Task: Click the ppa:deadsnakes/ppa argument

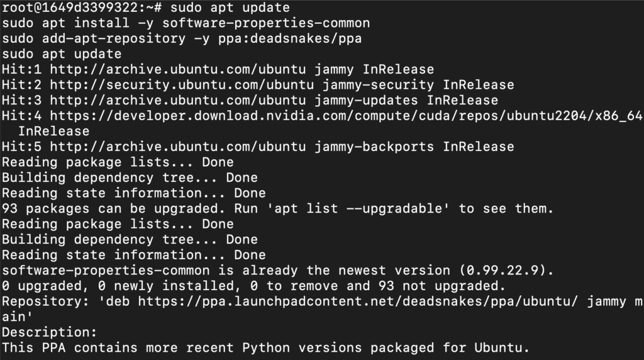Action: pyautogui.click(x=290, y=38)
